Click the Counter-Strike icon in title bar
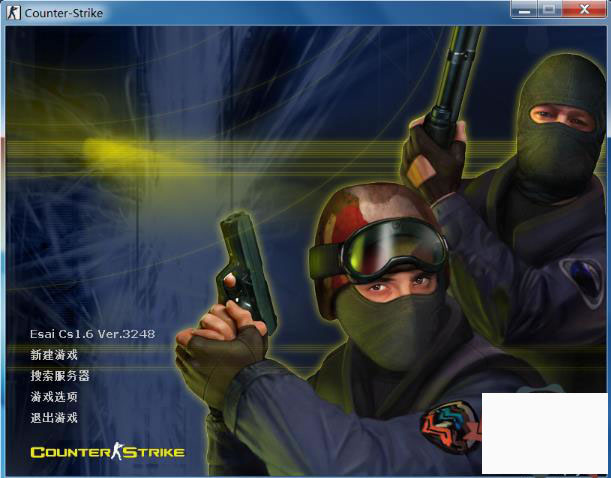 pyautogui.click(x=12, y=13)
